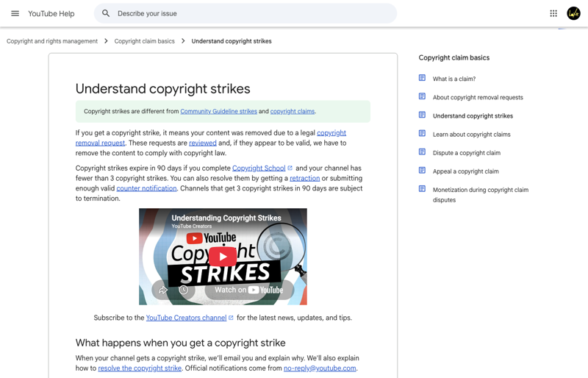Open Learn about copyright claims sidebar article
Image resolution: width=588 pixels, height=378 pixels.
click(x=471, y=135)
